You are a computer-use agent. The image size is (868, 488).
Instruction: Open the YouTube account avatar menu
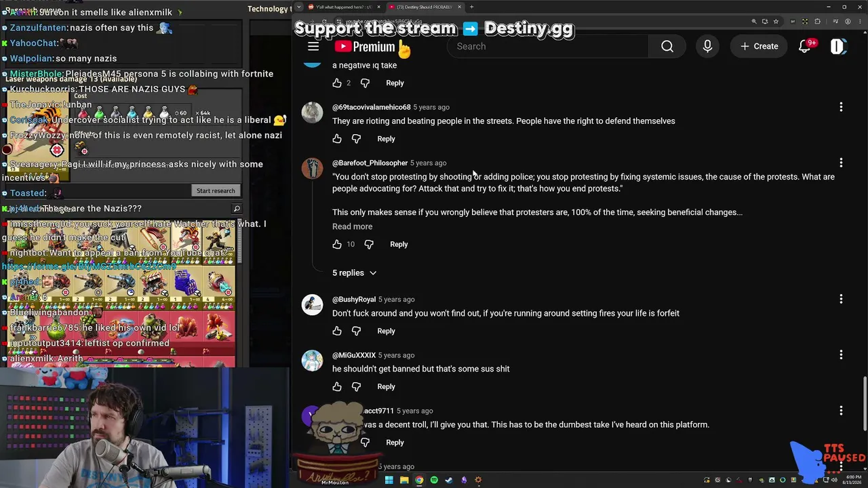pyautogui.click(x=837, y=46)
